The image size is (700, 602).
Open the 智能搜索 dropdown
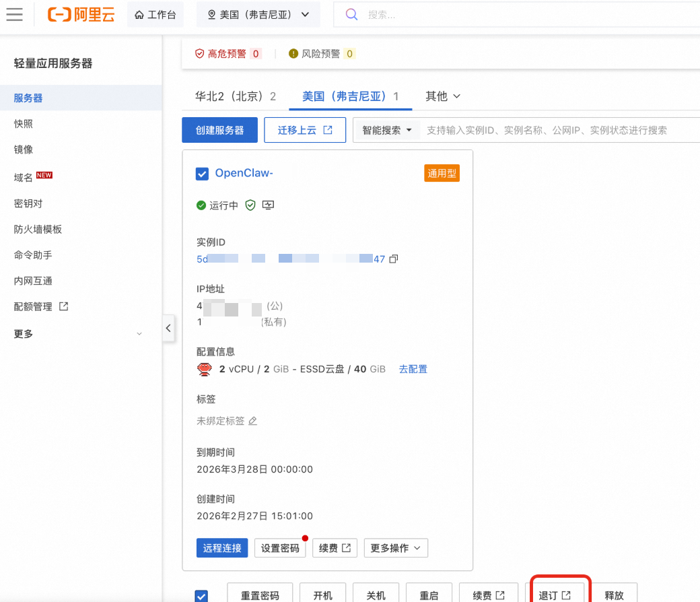[x=386, y=131]
